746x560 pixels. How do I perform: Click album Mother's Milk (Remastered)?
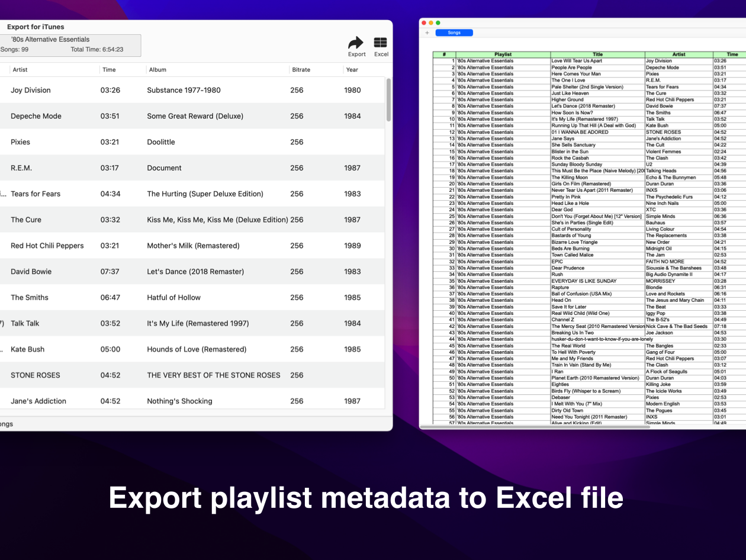193,246
